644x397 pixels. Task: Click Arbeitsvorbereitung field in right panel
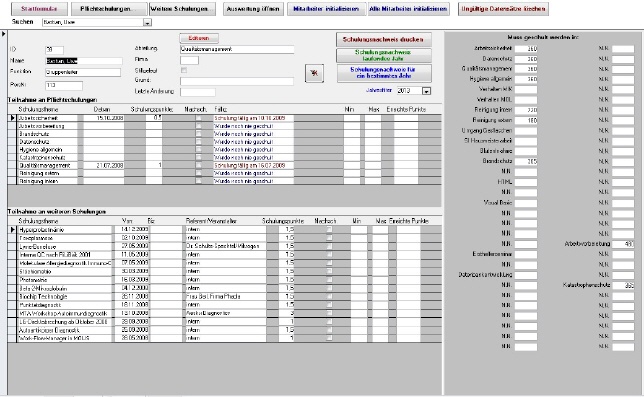pyautogui.click(x=623, y=244)
